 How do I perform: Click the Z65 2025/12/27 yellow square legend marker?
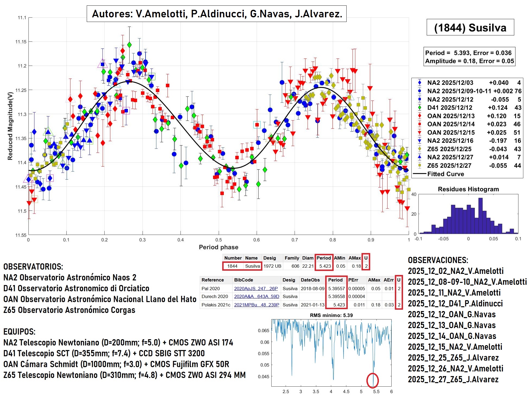tap(420, 166)
